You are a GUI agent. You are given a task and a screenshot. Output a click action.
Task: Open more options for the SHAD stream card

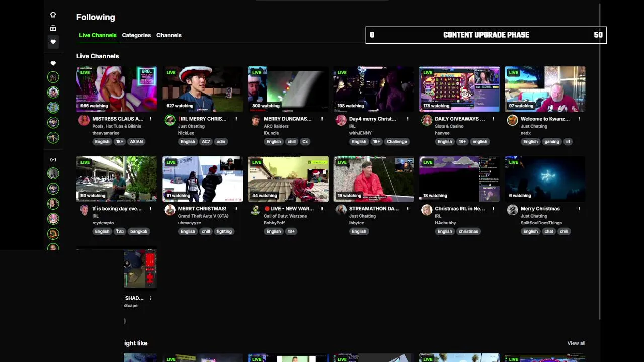(x=150, y=298)
